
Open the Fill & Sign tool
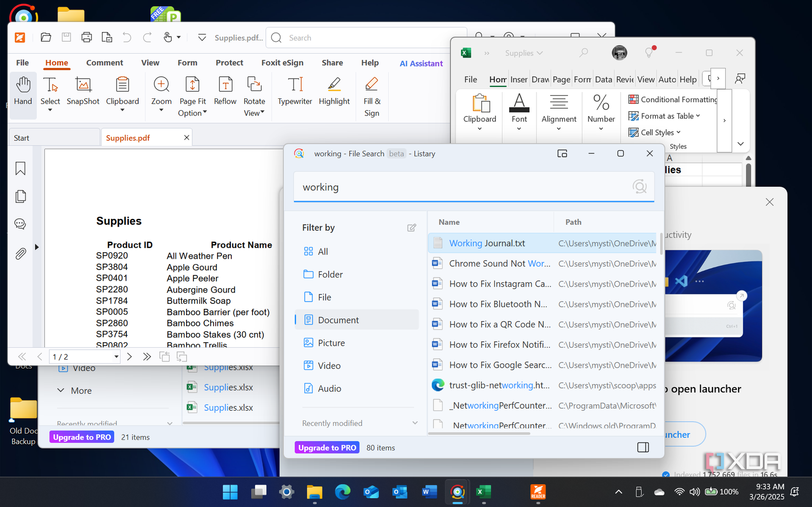pyautogui.click(x=372, y=96)
